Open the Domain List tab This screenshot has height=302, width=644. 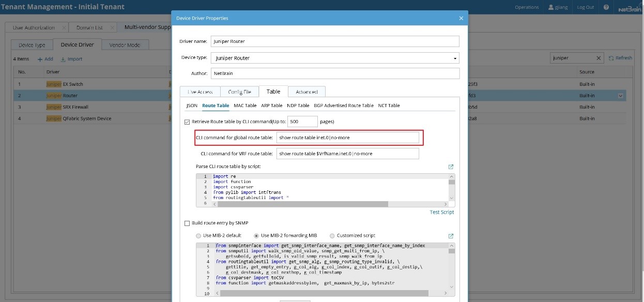click(89, 27)
